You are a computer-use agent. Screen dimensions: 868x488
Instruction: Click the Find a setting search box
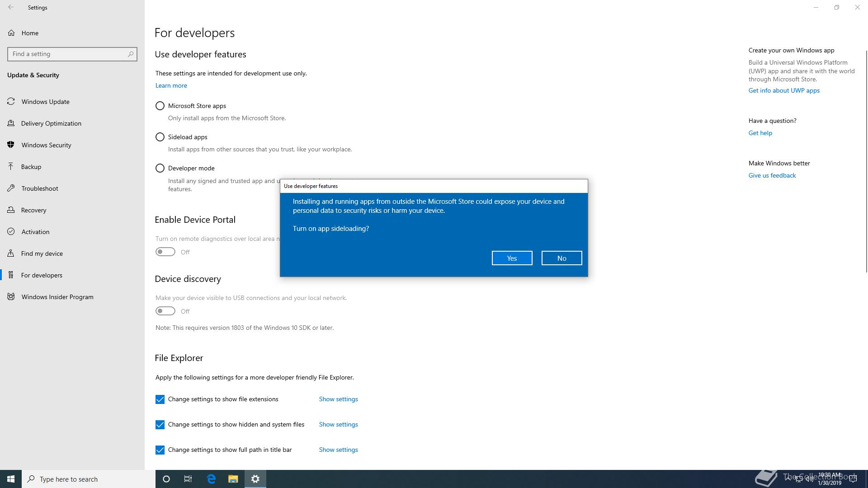pyautogui.click(x=68, y=54)
